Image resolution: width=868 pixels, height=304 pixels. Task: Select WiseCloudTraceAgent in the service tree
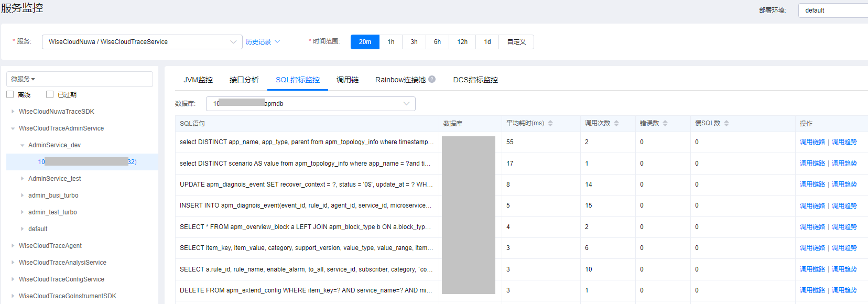(x=50, y=246)
